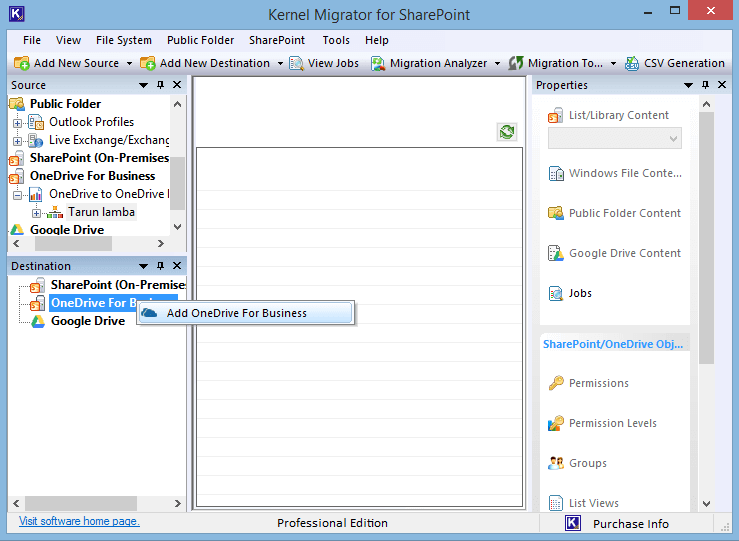Open the Tools menu
This screenshot has width=739, height=541.
(x=336, y=41)
